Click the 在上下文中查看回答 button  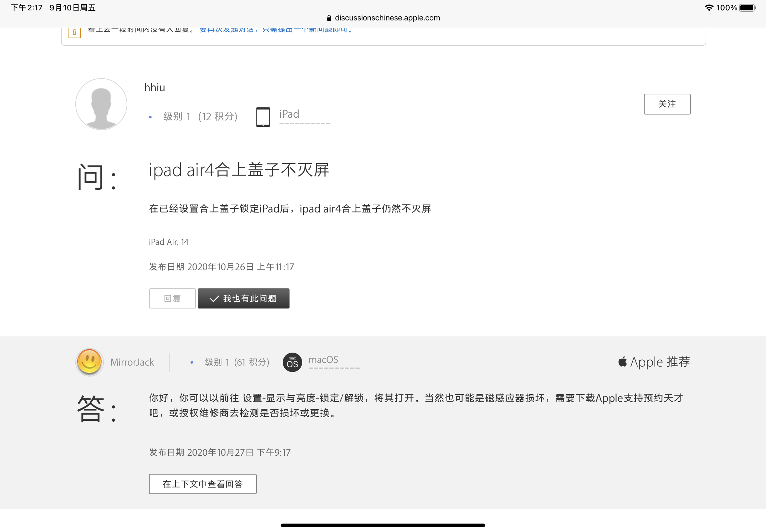(203, 484)
